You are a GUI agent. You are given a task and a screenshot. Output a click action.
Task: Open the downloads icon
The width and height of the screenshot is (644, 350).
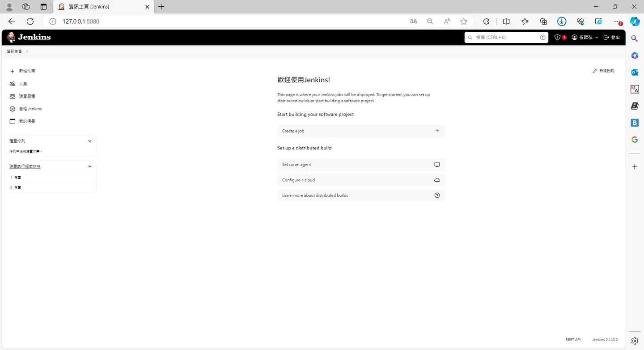point(562,21)
